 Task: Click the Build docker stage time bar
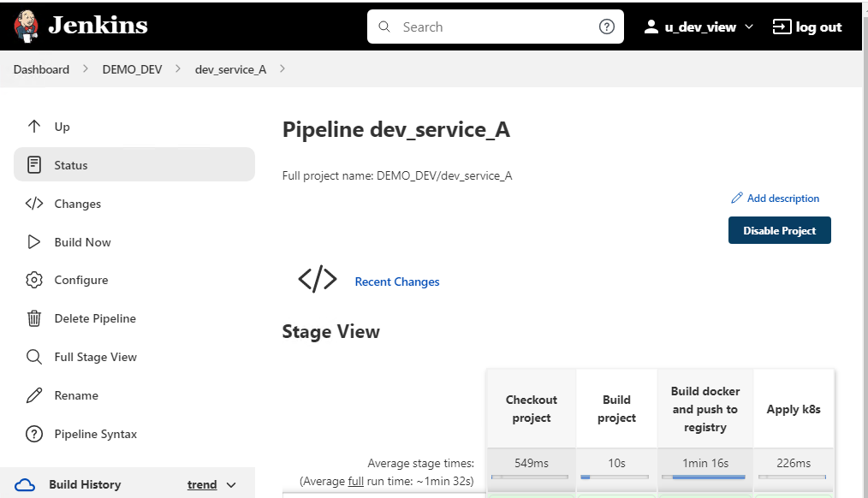click(705, 477)
